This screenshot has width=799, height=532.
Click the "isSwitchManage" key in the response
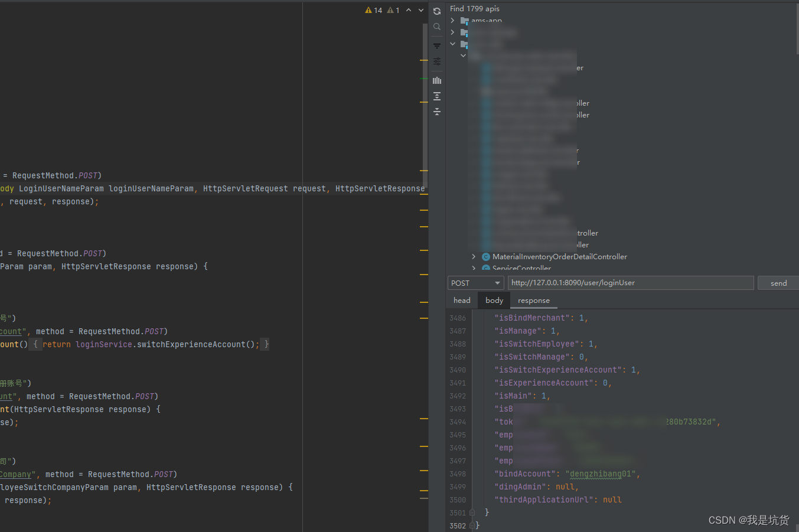click(x=531, y=357)
